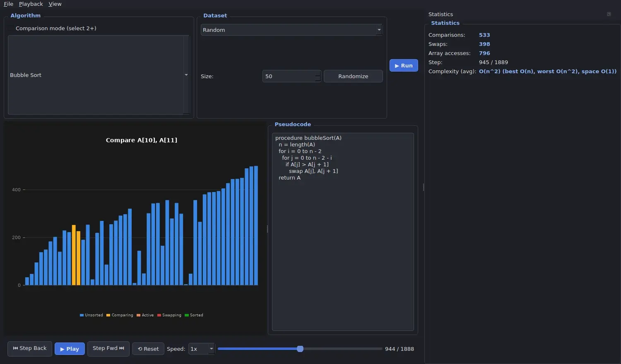Decrease Size with the down arrow
This screenshot has width=621, height=364.
pos(318,79)
